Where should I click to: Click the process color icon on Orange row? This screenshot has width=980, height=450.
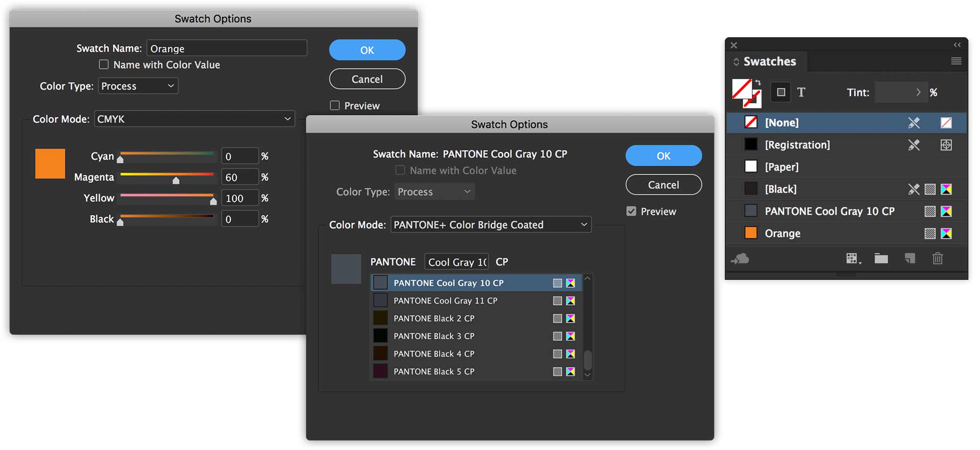pos(930,233)
